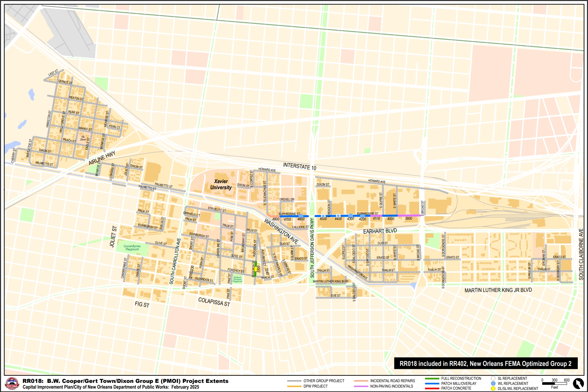Click the blue marker above the 4300 block
This screenshot has width=588, height=392.
(x=350, y=216)
